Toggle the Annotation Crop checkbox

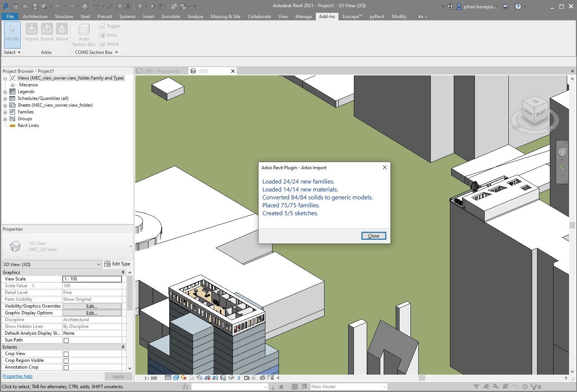click(66, 367)
